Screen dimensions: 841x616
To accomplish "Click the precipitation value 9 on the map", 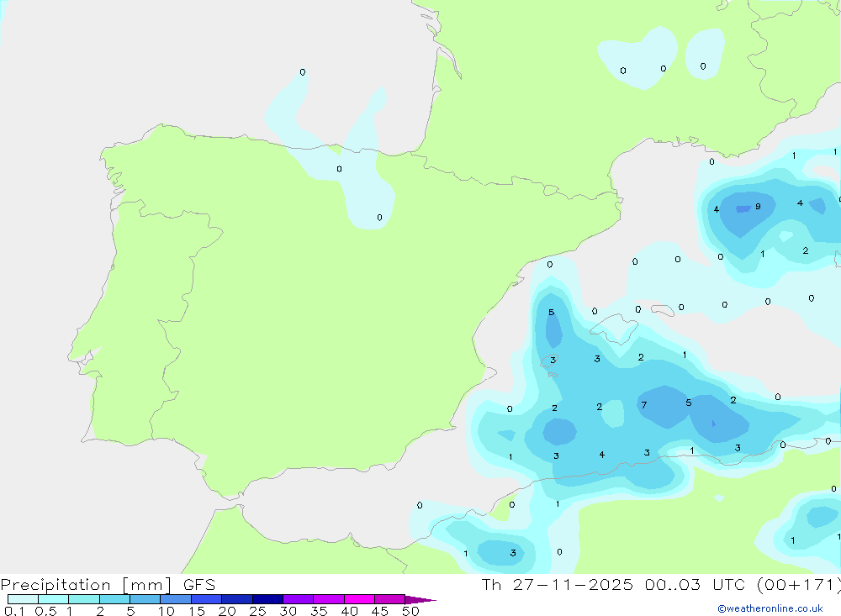I will (x=758, y=207).
